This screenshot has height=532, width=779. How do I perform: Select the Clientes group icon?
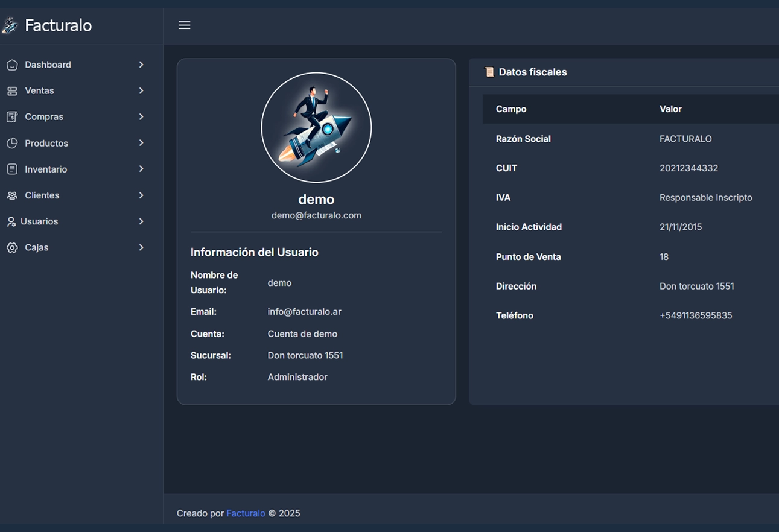click(x=13, y=195)
